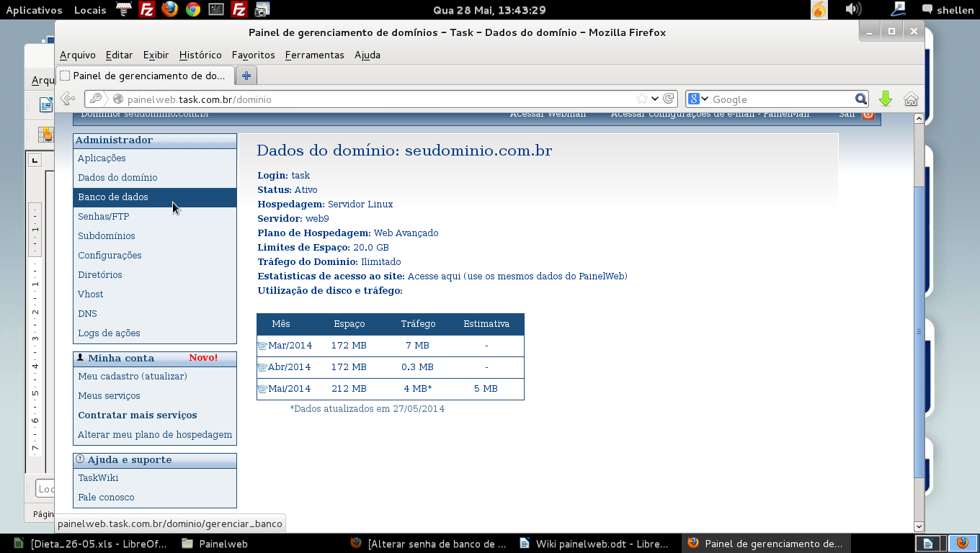980x553 pixels.
Task: Open the search engine selector dropdown
Action: tap(698, 99)
